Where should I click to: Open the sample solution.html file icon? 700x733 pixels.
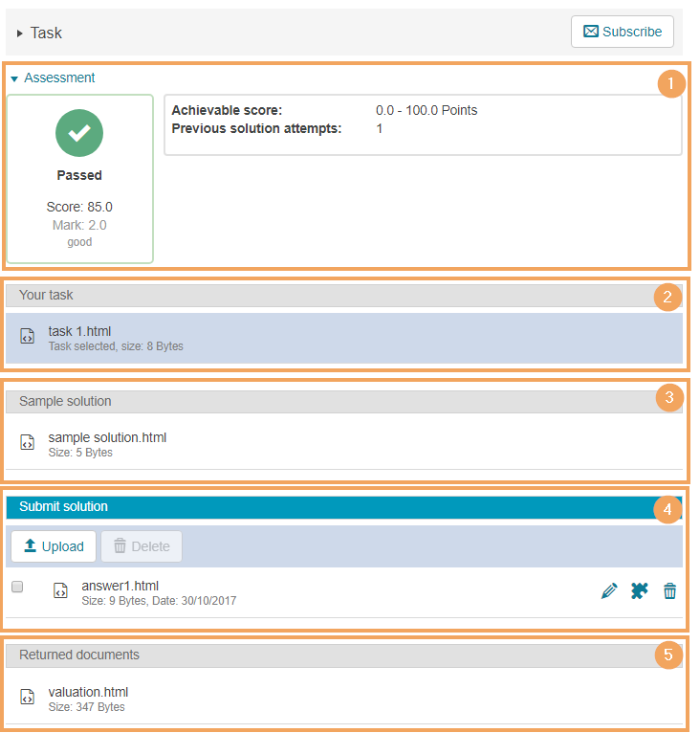point(28,443)
